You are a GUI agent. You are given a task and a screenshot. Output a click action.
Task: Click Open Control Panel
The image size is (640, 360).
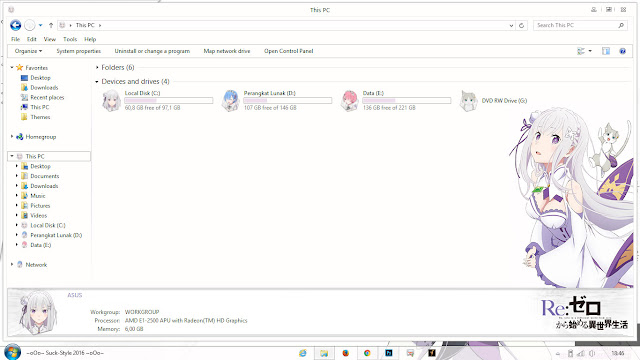pos(289,51)
